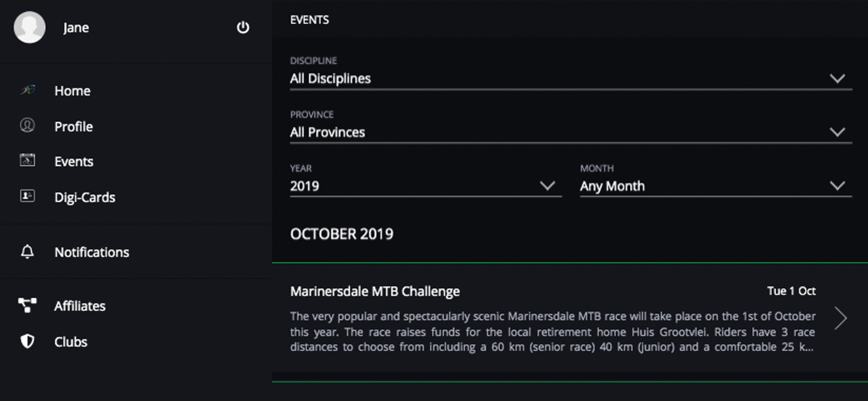
Task: Open the Notifications menu label
Action: [x=92, y=252]
